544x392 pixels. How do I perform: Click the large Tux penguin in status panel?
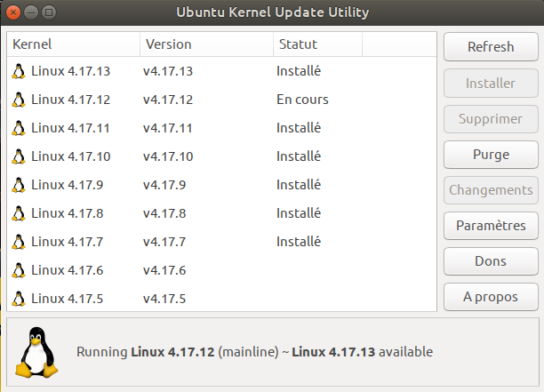[x=36, y=352]
